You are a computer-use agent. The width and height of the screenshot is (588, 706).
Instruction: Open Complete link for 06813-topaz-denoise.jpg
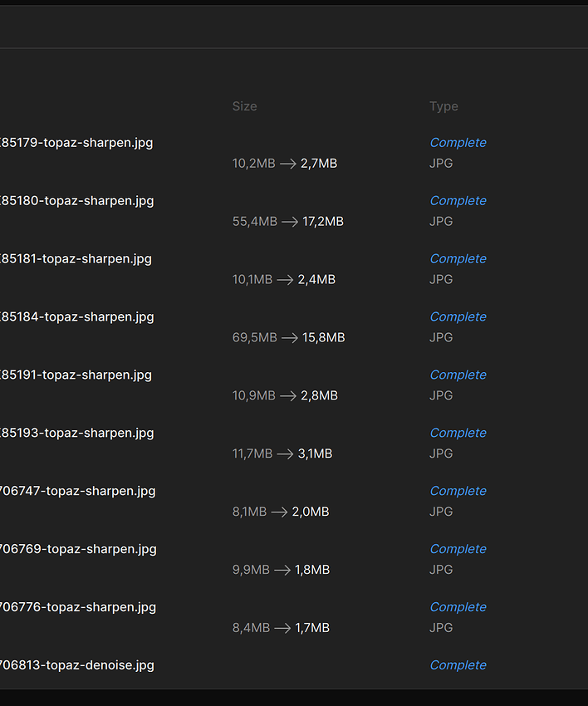tap(458, 665)
